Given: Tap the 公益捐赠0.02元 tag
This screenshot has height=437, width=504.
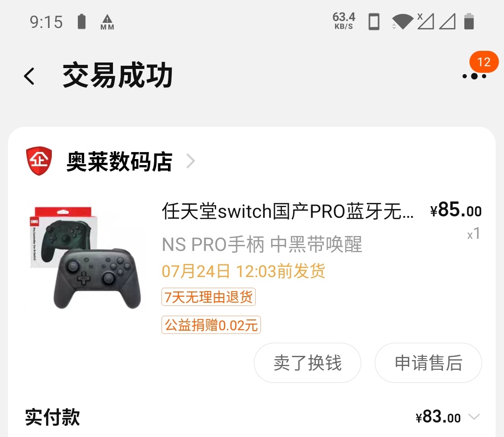Looking at the screenshot, I should point(211,325).
